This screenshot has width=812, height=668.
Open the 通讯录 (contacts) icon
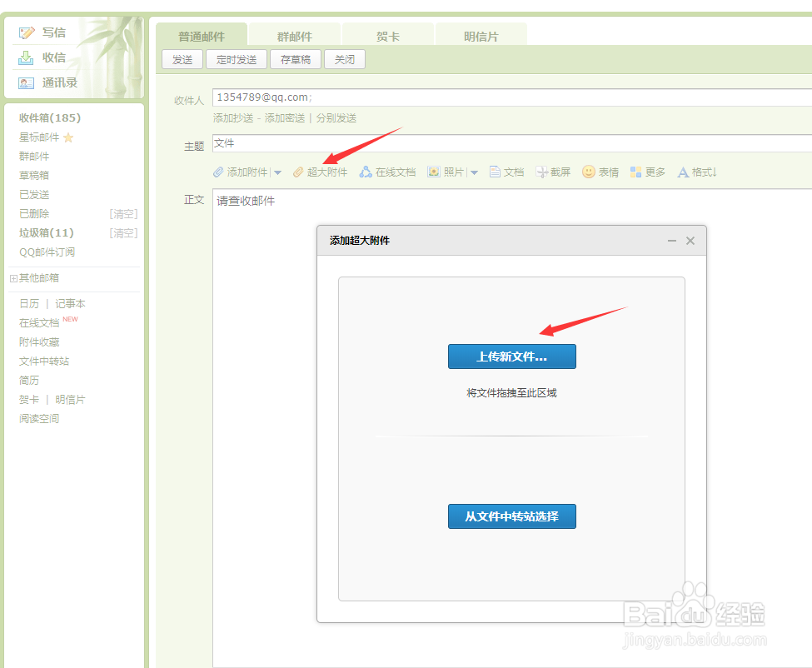tap(26, 82)
